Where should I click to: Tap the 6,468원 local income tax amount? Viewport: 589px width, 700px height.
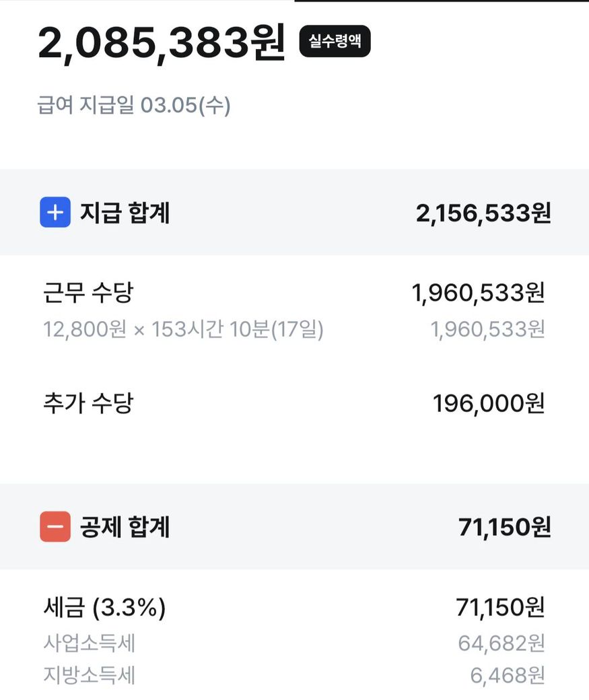tap(507, 675)
